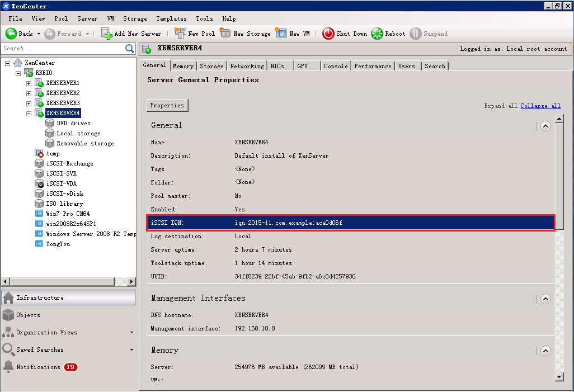Screen dimensions: 574x392
Task: Click the XENSERVER1 server icon
Action: point(39,83)
